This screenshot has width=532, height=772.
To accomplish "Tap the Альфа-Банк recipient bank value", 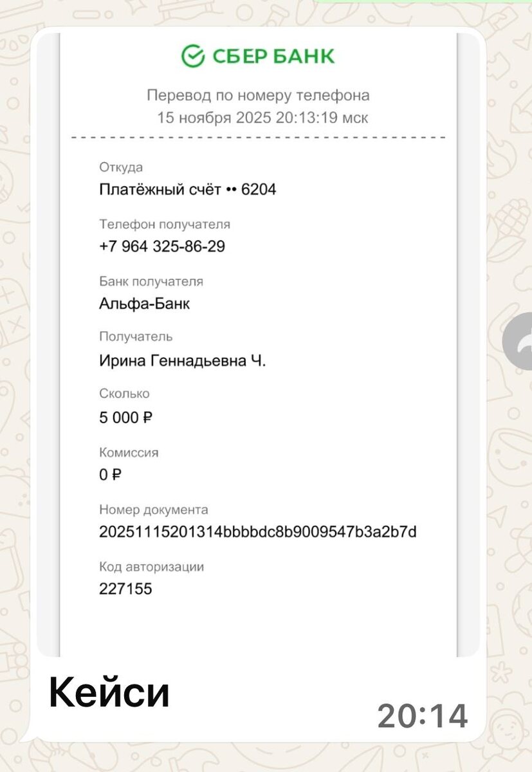I will (144, 304).
